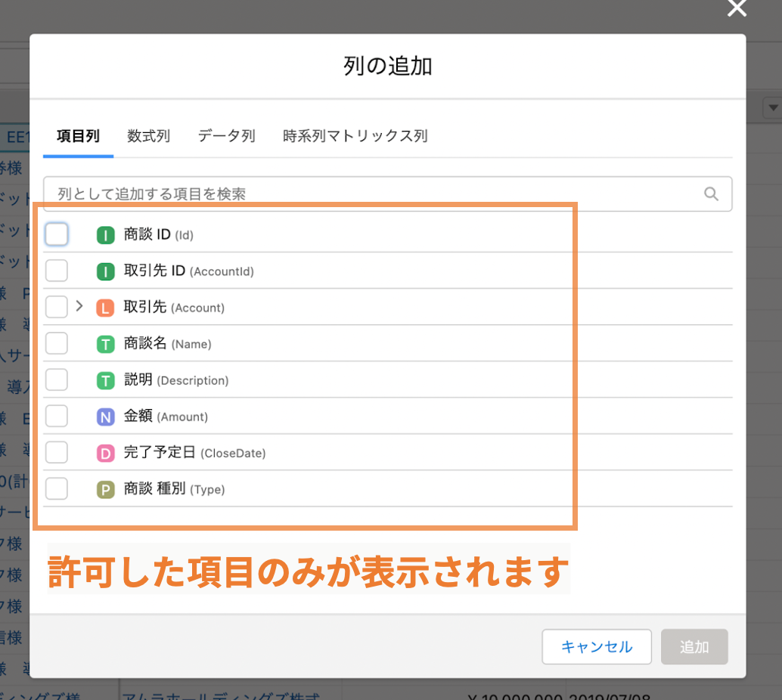This screenshot has width=782, height=700.
Task: Click the 取引先 (Account) label
Action: (x=174, y=307)
